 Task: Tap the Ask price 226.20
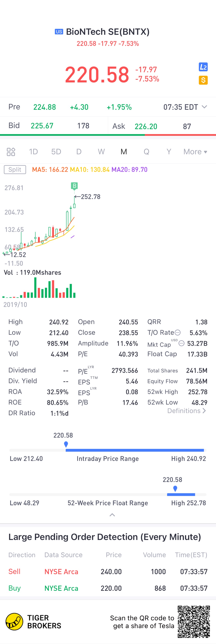(x=146, y=126)
